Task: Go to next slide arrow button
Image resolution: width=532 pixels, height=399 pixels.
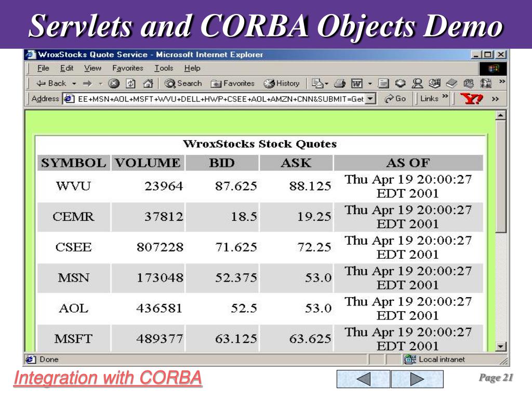Action: pos(417,379)
